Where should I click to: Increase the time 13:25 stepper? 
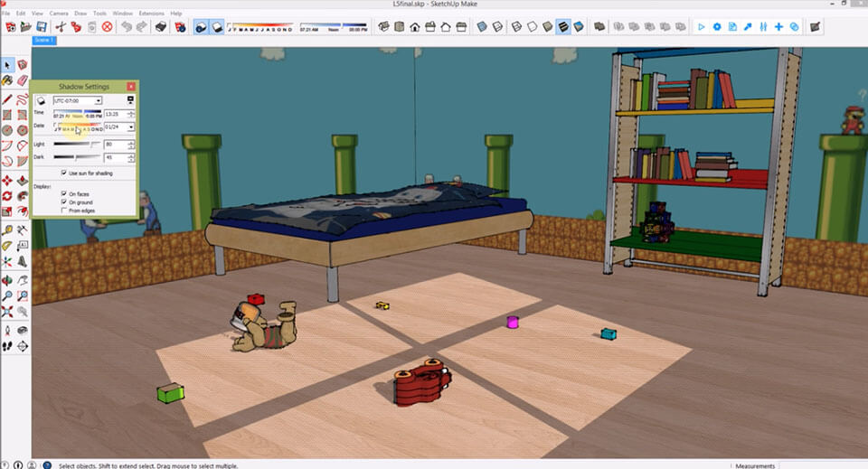click(x=132, y=112)
